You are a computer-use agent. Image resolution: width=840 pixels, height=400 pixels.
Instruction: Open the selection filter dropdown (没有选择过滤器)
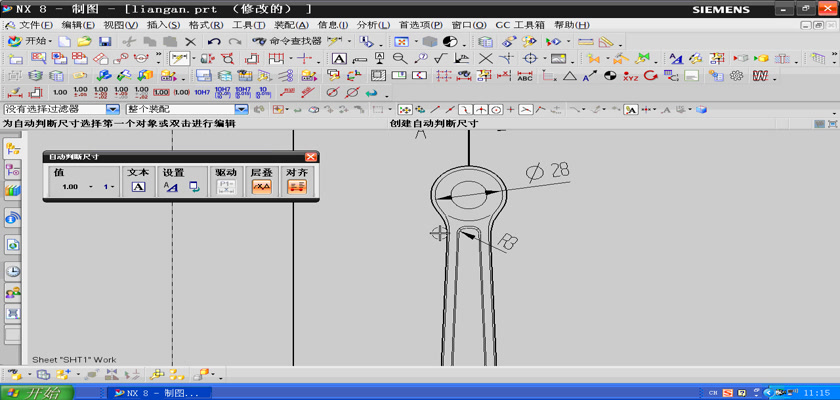112,109
